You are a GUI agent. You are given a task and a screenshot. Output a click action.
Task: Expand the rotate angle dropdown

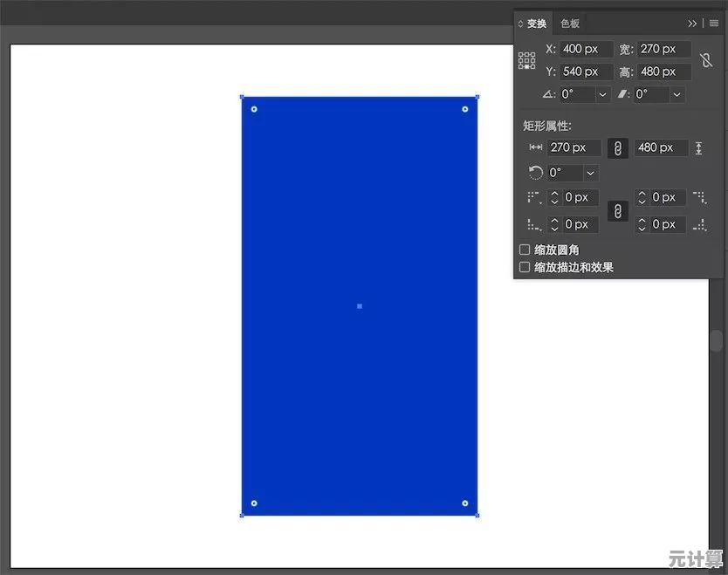602,94
